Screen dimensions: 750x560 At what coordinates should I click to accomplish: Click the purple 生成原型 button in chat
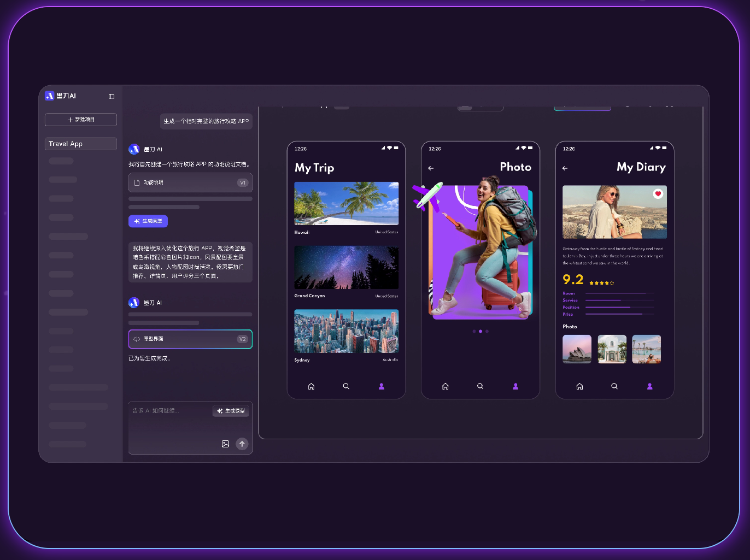pos(148,221)
